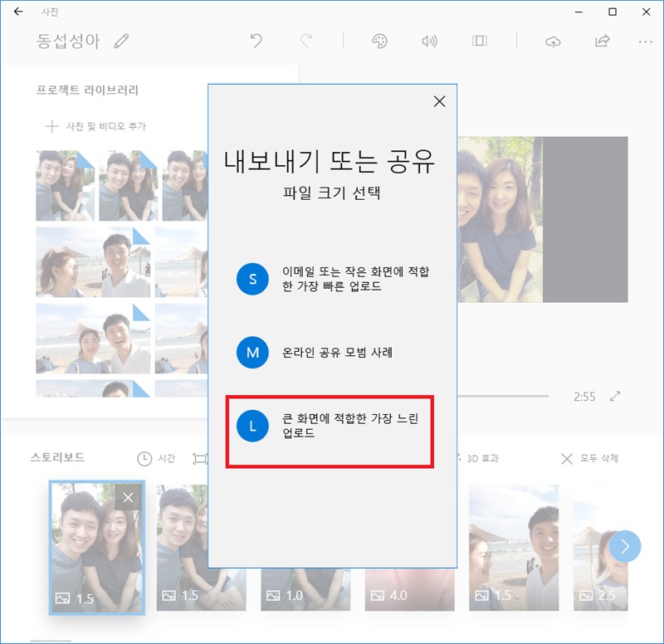Navigate back with the arrow icon

click(x=18, y=12)
